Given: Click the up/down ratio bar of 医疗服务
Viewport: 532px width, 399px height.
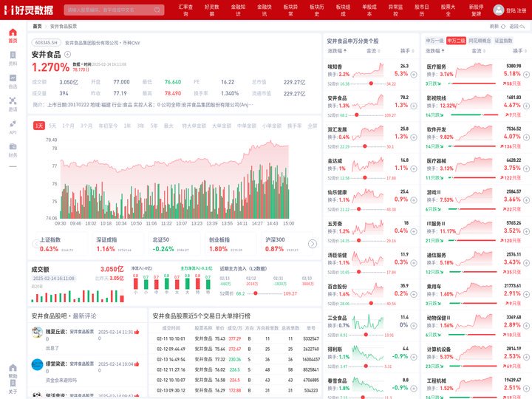Looking at the screenshot, I should [x=472, y=83].
